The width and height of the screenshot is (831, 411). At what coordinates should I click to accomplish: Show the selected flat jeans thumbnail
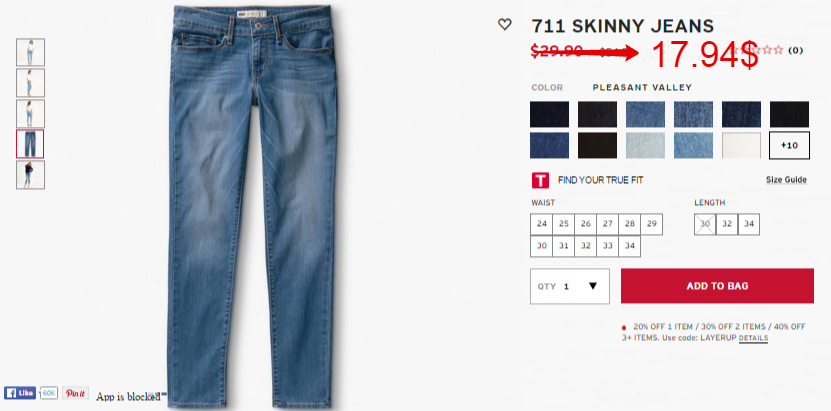30,144
